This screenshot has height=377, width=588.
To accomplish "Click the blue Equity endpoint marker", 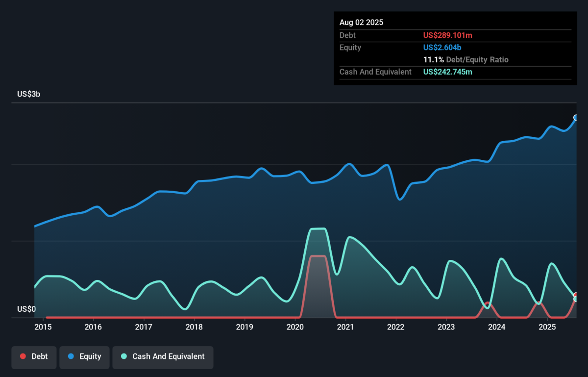I will [x=576, y=118].
